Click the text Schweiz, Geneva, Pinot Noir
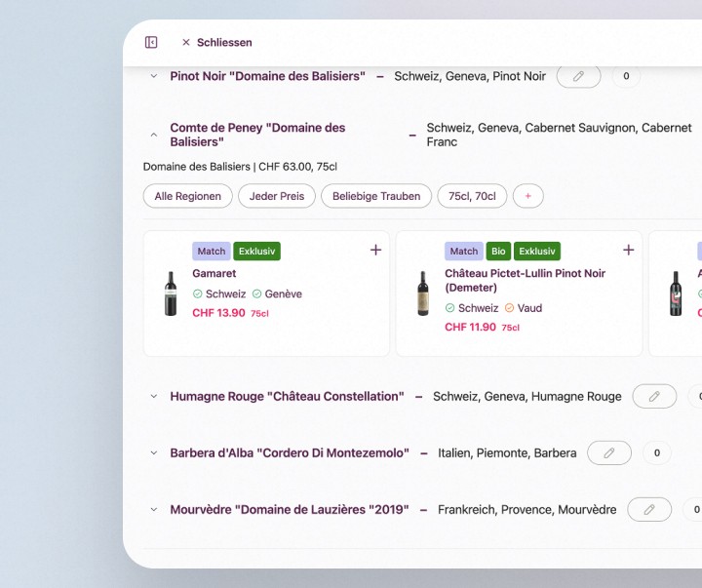This screenshot has width=702, height=588. pos(470,76)
